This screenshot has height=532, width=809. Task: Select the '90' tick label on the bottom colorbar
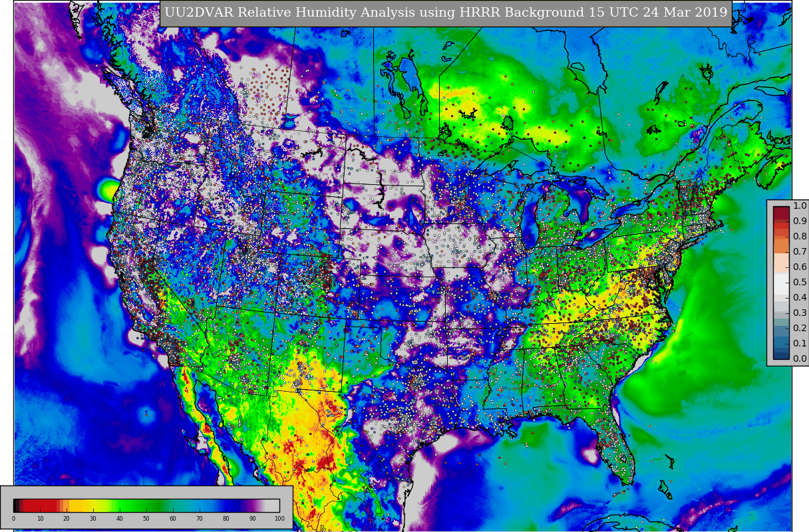pyautogui.click(x=253, y=519)
